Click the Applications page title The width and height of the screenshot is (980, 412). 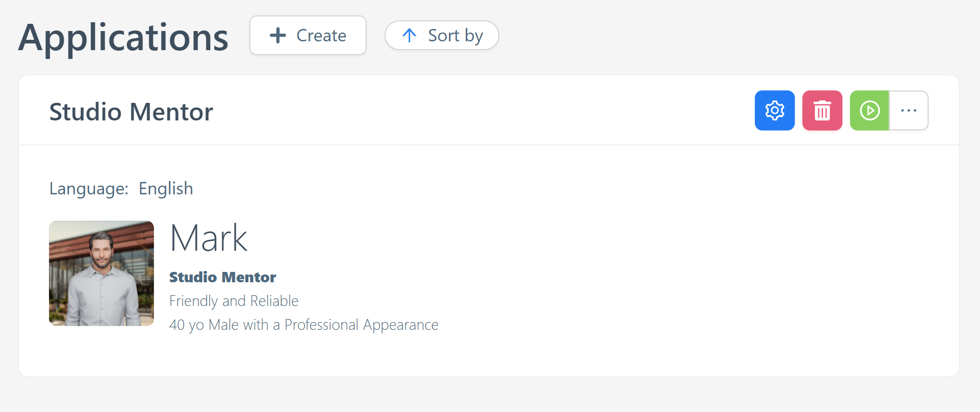click(123, 38)
